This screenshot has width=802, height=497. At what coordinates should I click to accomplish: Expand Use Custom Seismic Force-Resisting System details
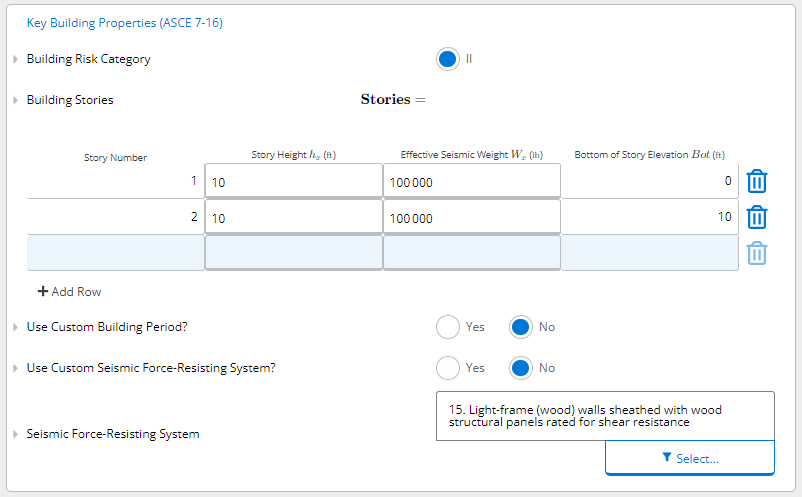point(15,368)
